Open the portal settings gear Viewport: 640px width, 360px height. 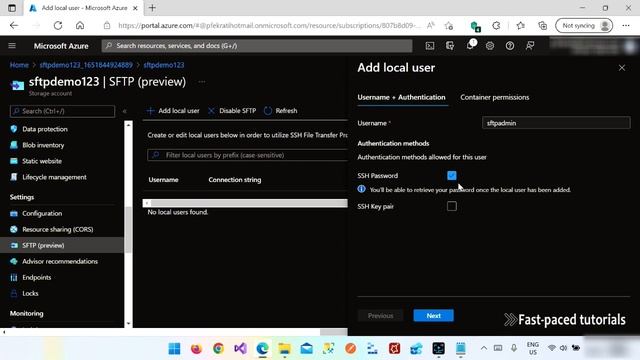[490, 46]
